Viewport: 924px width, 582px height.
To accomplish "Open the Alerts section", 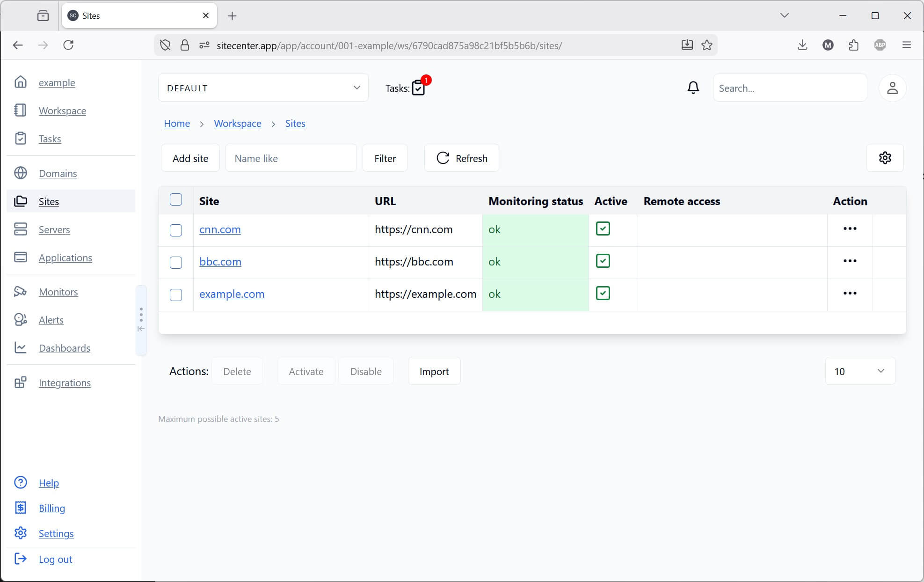I will pyautogui.click(x=51, y=320).
